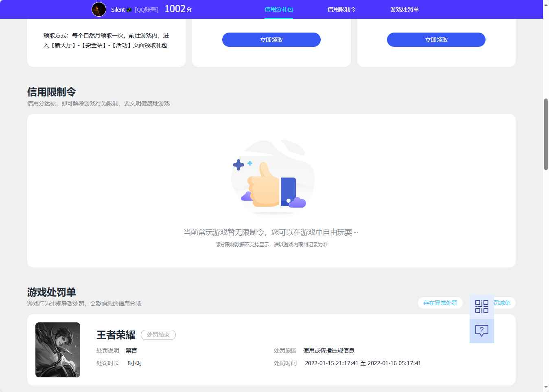The image size is (549, 392).
Task: Click the middle card's 立即领取 button
Action: pyautogui.click(x=271, y=40)
